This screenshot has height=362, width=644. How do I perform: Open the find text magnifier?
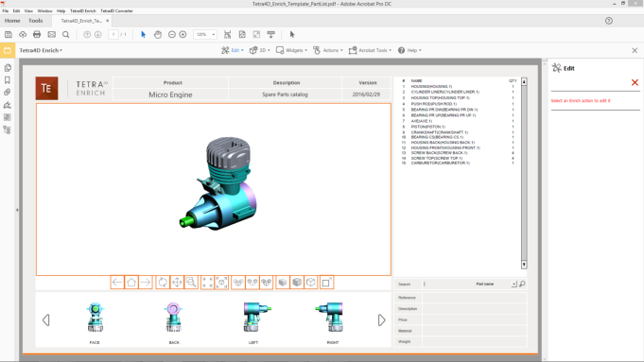(x=65, y=34)
